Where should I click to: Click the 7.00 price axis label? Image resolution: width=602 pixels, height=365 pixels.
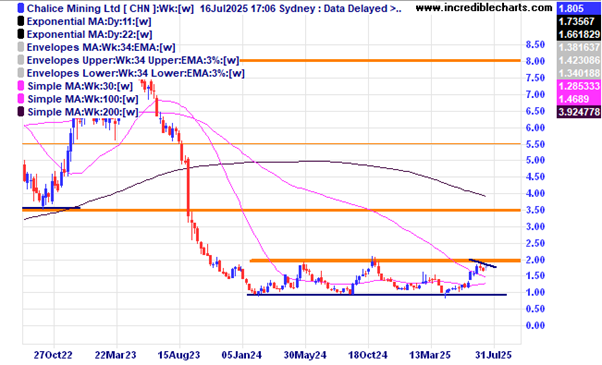tap(535, 94)
